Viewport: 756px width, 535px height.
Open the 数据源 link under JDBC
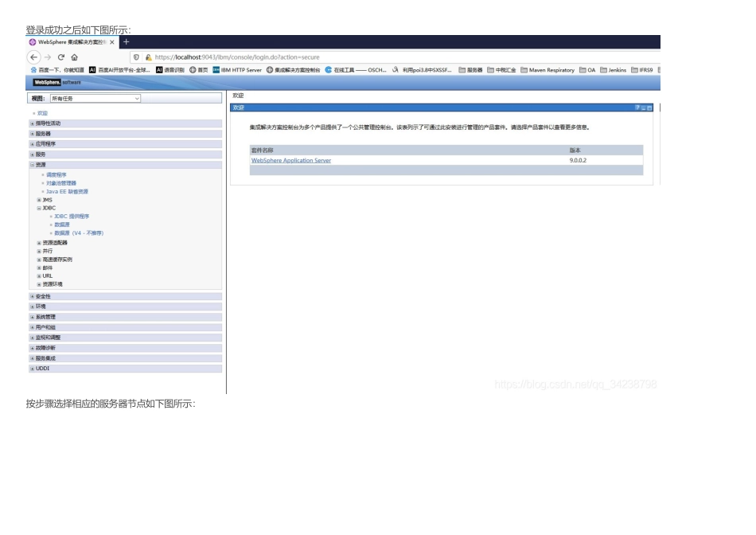point(62,225)
